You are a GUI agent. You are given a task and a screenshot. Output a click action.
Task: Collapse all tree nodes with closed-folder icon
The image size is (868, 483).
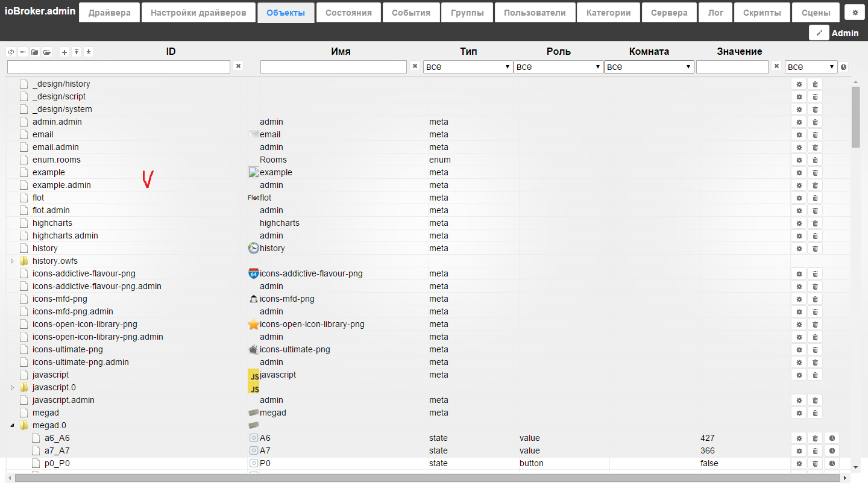click(35, 52)
